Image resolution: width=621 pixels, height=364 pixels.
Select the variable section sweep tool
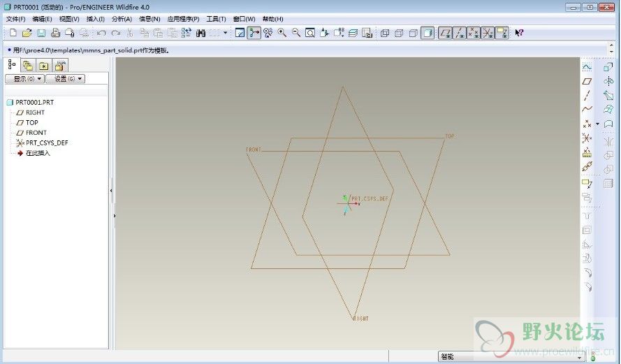[x=608, y=95]
